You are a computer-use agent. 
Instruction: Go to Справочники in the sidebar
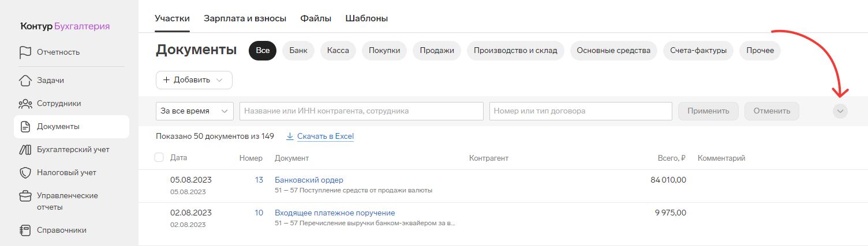(x=62, y=230)
